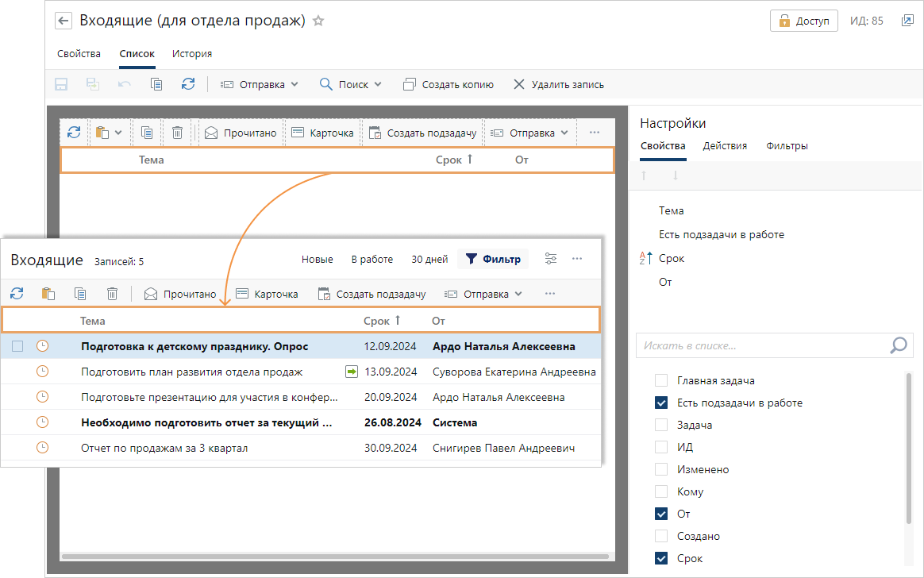Open ellipsis menu next to Фильтр
Viewport: 924px width, 578px height.
[577, 259]
